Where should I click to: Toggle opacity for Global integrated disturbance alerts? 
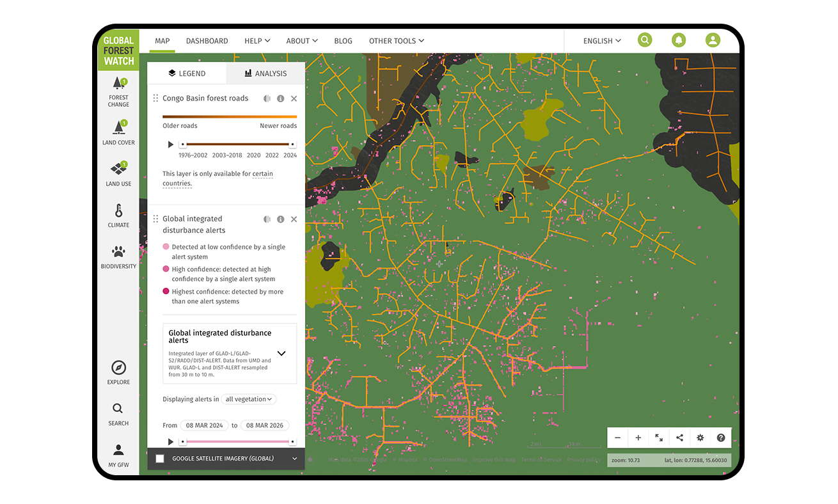tap(267, 219)
